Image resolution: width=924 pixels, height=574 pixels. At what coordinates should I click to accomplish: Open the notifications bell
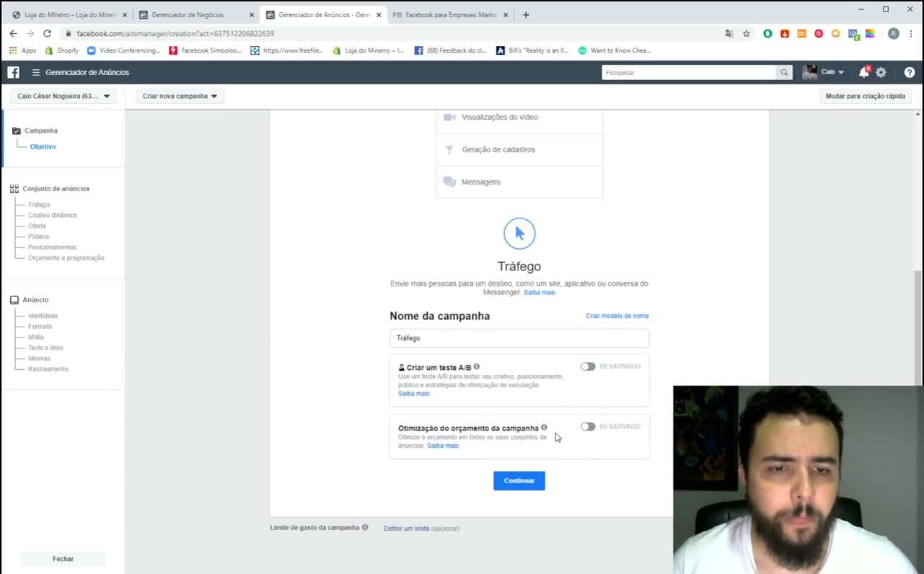[x=863, y=72]
